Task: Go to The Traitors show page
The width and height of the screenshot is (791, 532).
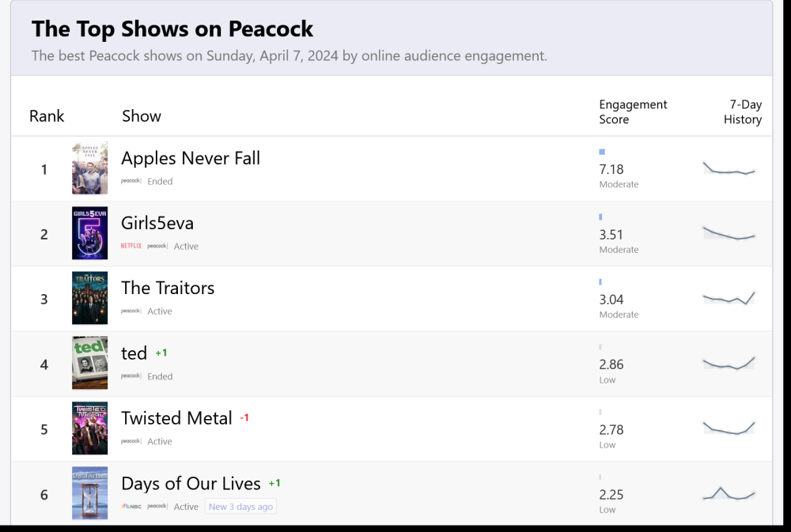Action: click(x=168, y=289)
